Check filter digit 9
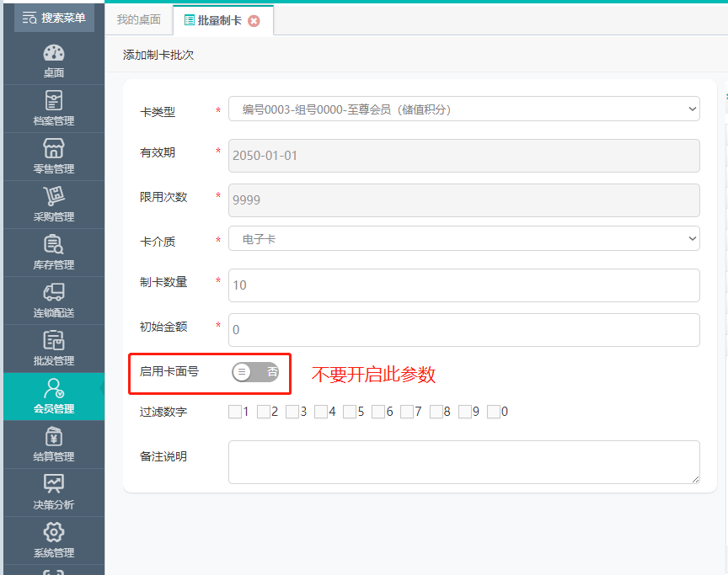This screenshot has height=575, width=728. point(465,412)
